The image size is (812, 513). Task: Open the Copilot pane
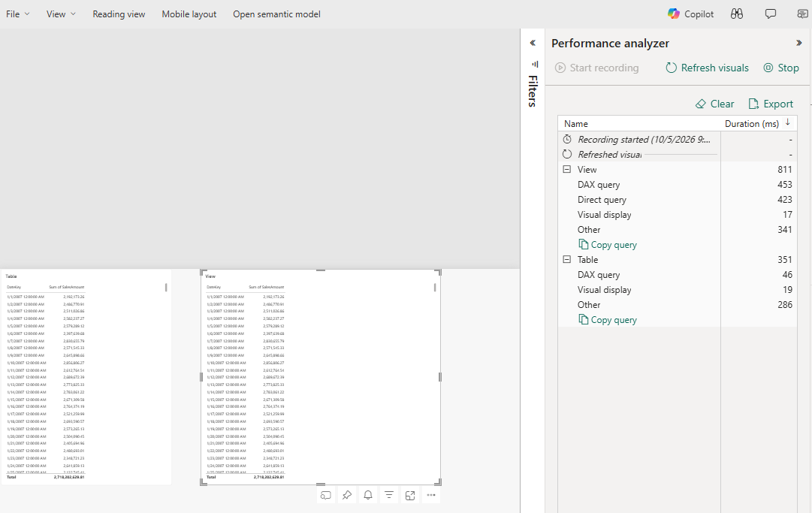coord(690,14)
